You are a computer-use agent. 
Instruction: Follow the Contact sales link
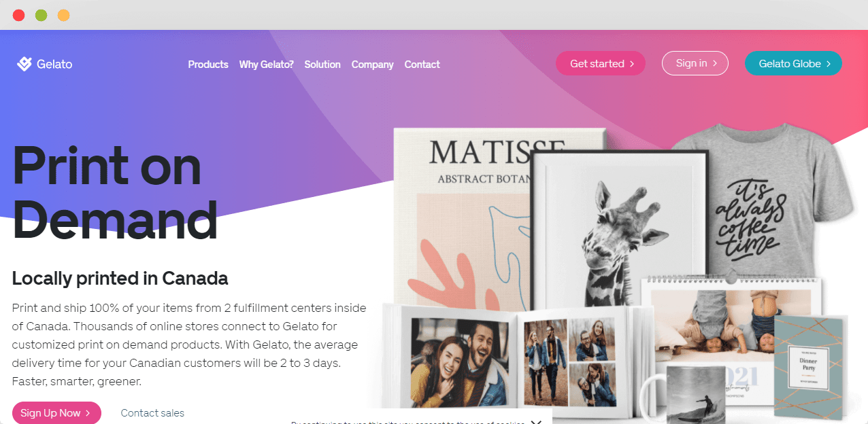(x=152, y=413)
